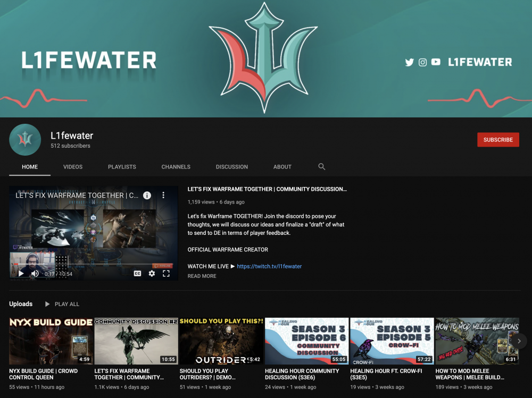This screenshot has height=398, width=532.
Task: Expand the description with Read More
Action: click(x=202, y=276)
